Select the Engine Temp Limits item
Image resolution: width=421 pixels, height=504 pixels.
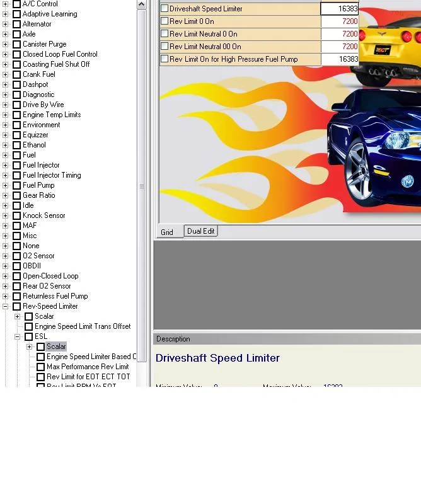[52, 115]
